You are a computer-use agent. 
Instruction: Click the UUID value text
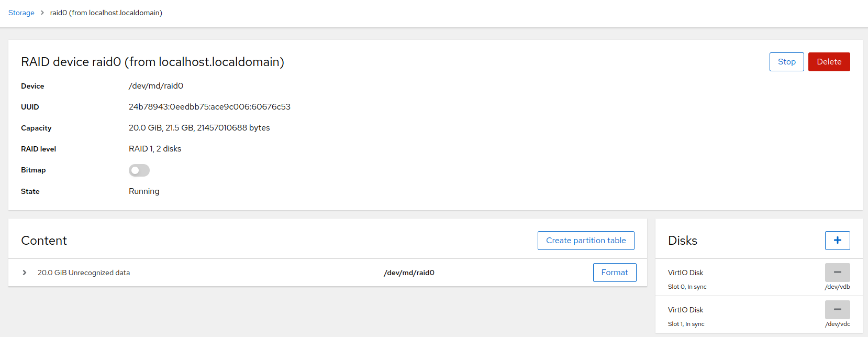(x=209, y=107)
